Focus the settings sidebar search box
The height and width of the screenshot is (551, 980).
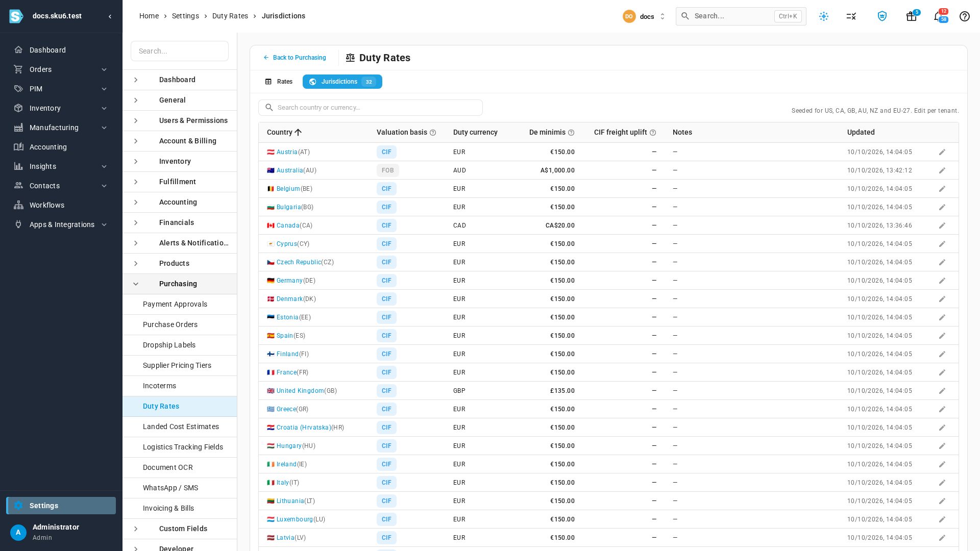[x=180, y=51]
